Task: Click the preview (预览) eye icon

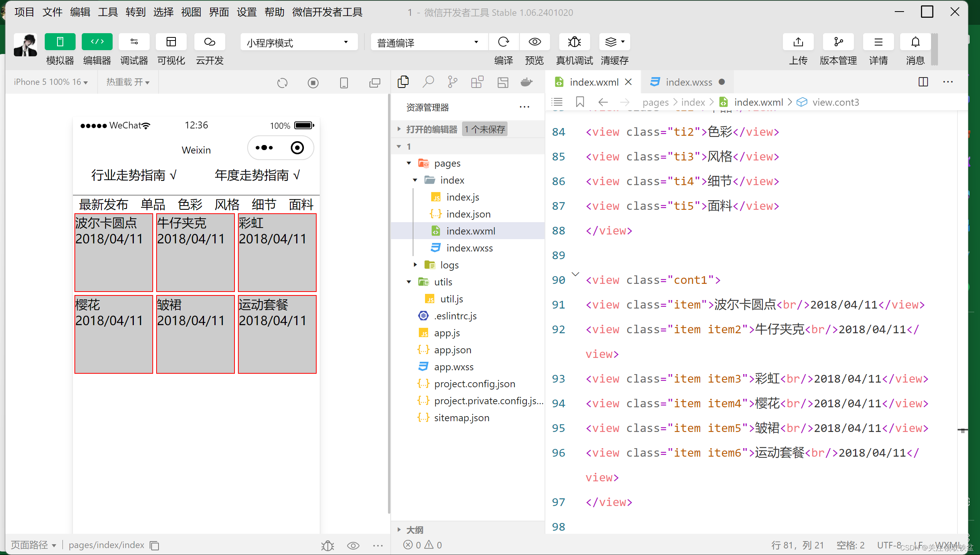Action: [x=535, y=42]
